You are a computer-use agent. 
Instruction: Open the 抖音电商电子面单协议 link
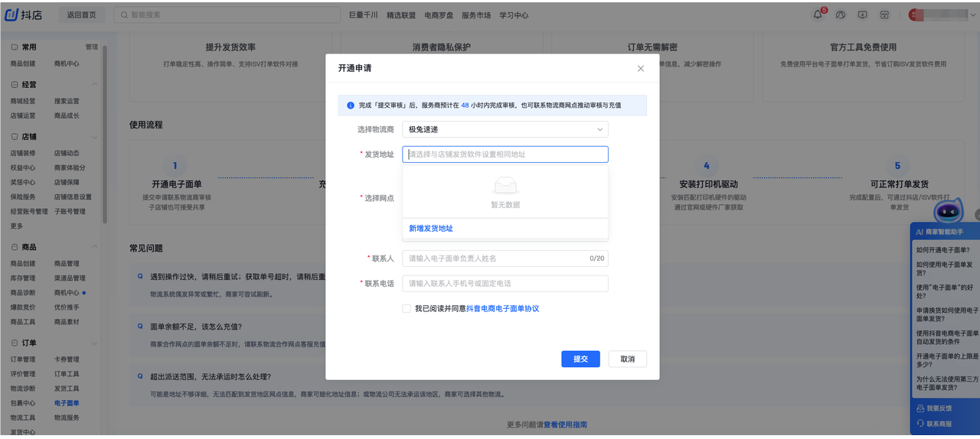[503, 308]
